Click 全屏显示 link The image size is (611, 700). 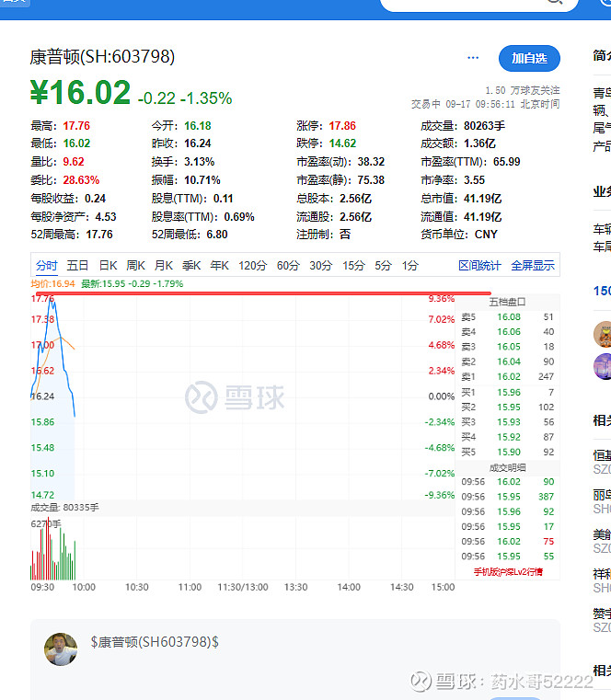[x=533, y=266]
